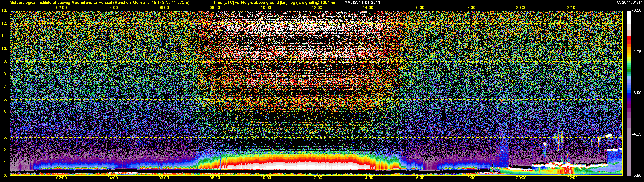Select the 18:00 label on the bottom time axis

[x=470, y=178]
